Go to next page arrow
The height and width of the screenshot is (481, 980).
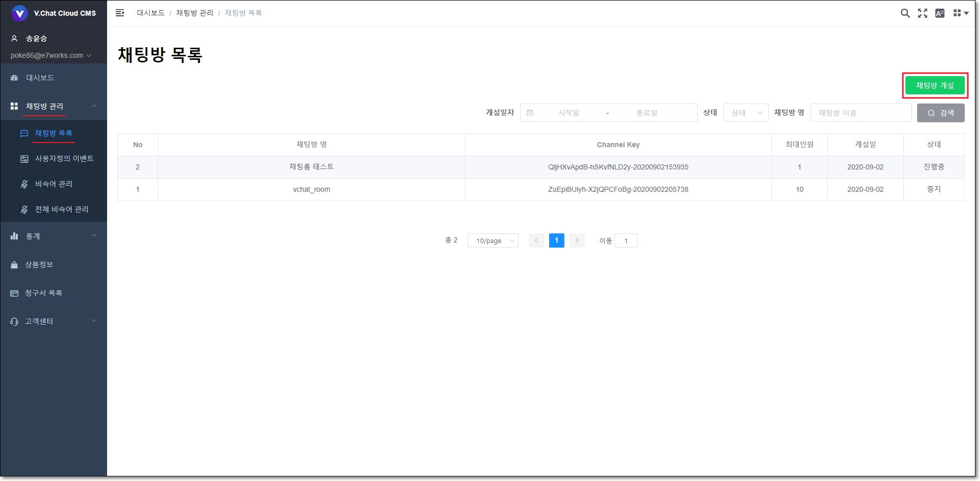(x=577, y=240)
